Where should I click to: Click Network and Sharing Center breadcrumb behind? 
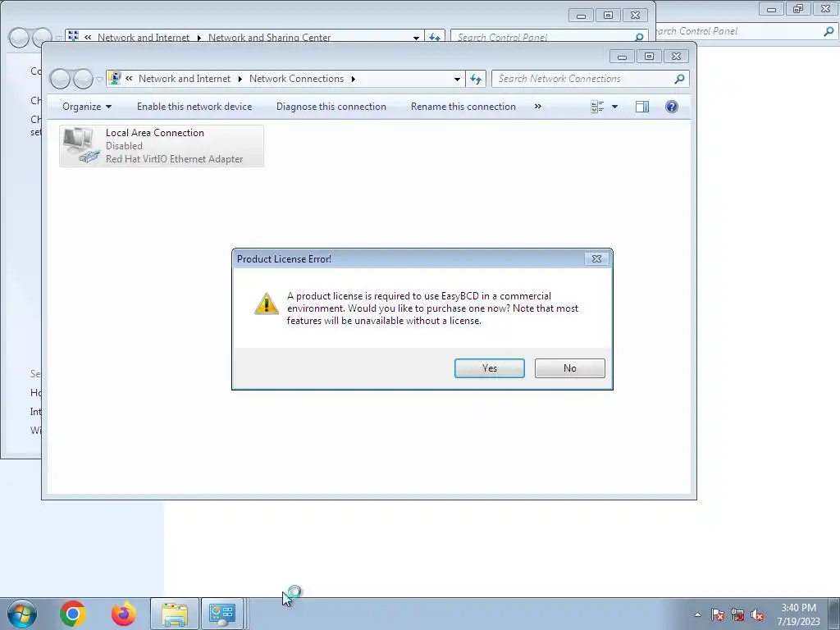pos(269,38)
